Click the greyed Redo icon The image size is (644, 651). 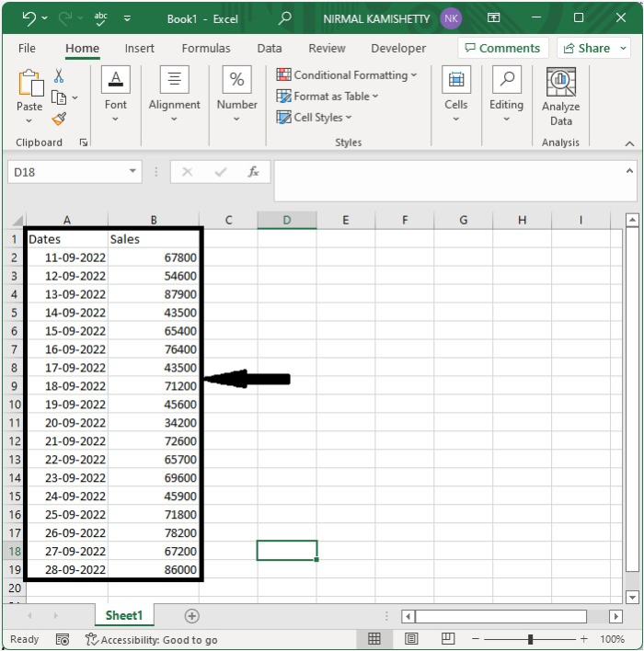[x=65, y=18]
